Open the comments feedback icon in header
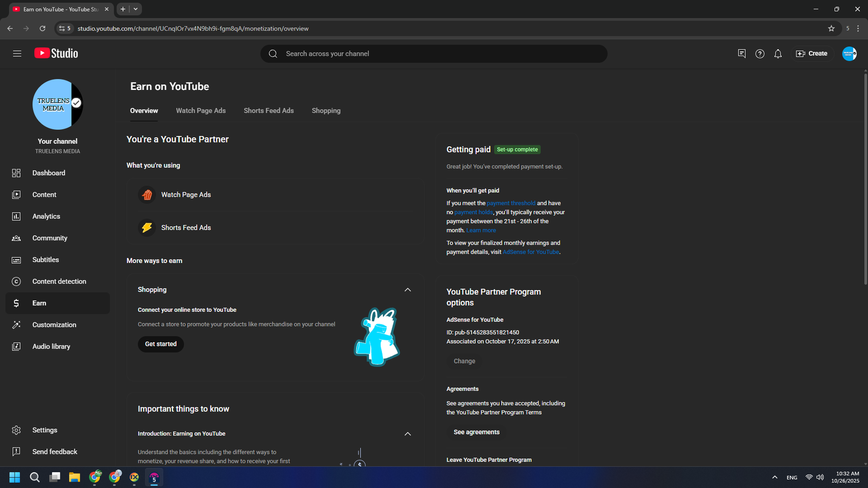868x488 pixels. tap(742, 54)
